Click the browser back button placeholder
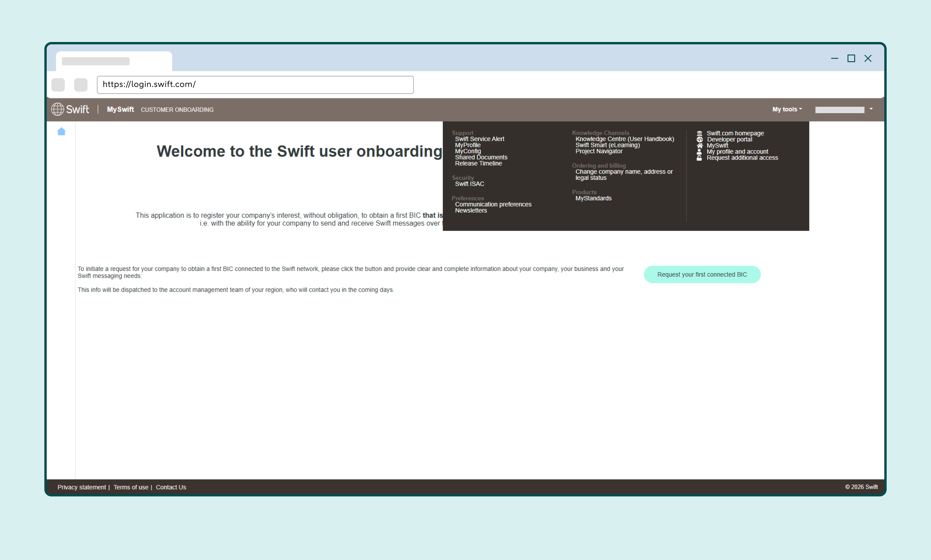 58,85
